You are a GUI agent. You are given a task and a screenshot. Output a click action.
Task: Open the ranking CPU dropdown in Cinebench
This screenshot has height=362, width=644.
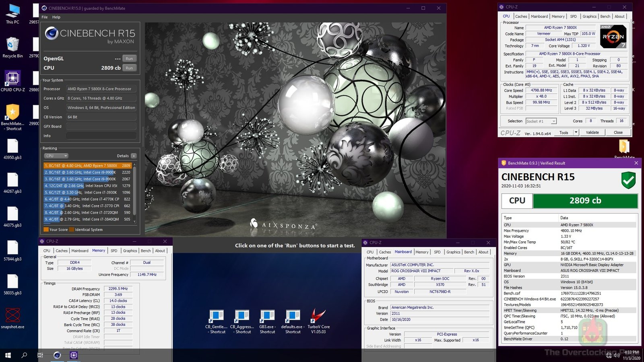[56, 156]
